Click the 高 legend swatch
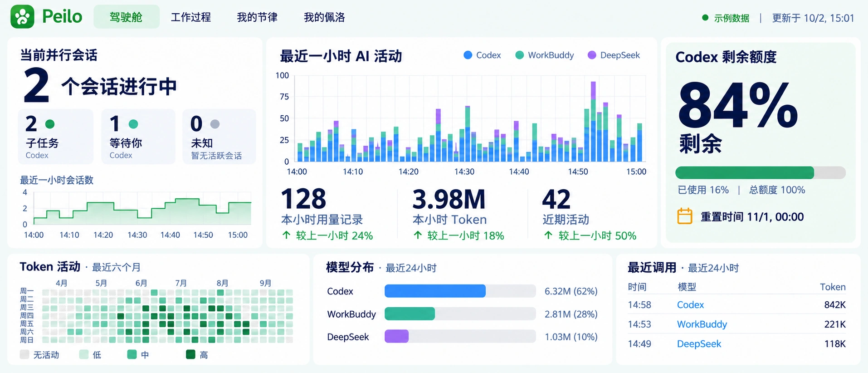Screen dimensions: 868x373 click(x=190, y=354)
